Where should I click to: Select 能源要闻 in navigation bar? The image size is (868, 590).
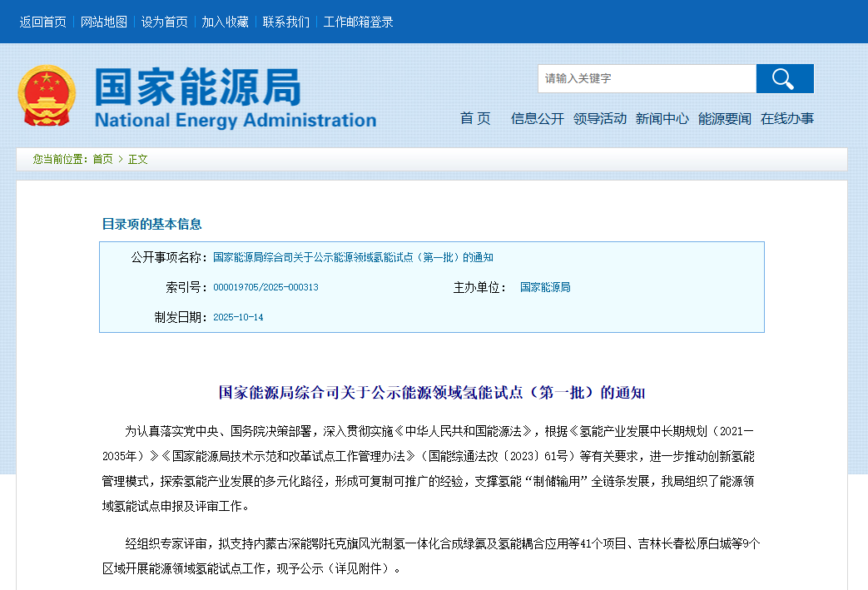[725, 119]
